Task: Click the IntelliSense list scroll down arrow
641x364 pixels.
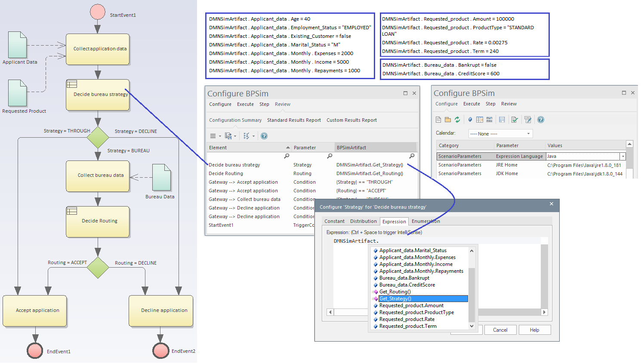Action: pyautogui.click(x=472, y=326)
